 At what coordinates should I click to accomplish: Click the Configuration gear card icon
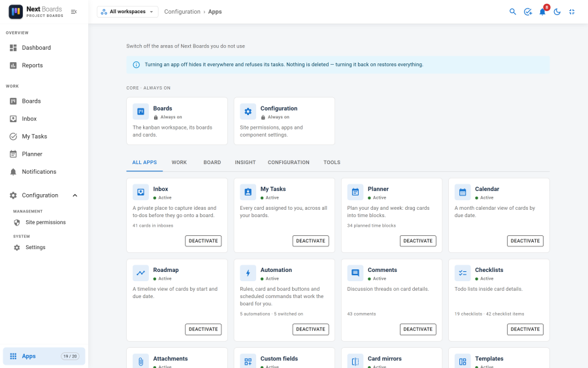point(248,111)
